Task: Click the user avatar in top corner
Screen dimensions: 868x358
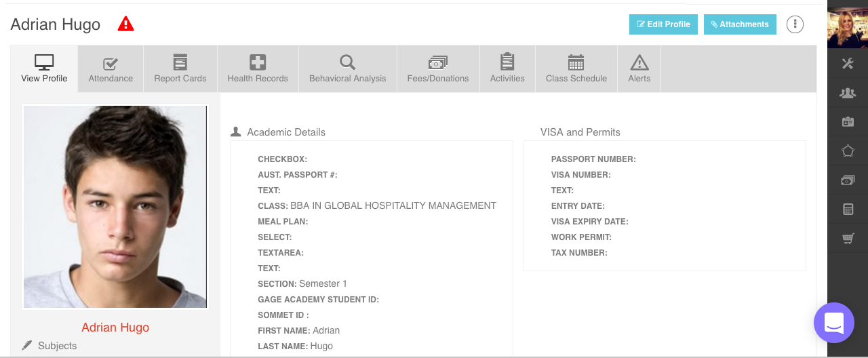Action: [x=848, y=27]
